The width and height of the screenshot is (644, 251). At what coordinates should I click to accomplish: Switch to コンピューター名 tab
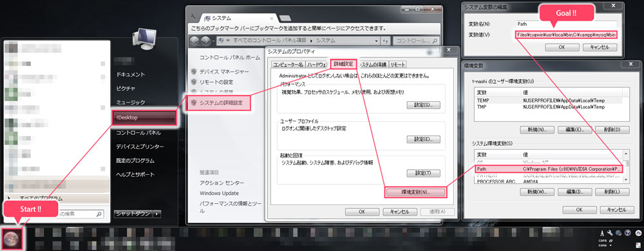click(288, 65)
